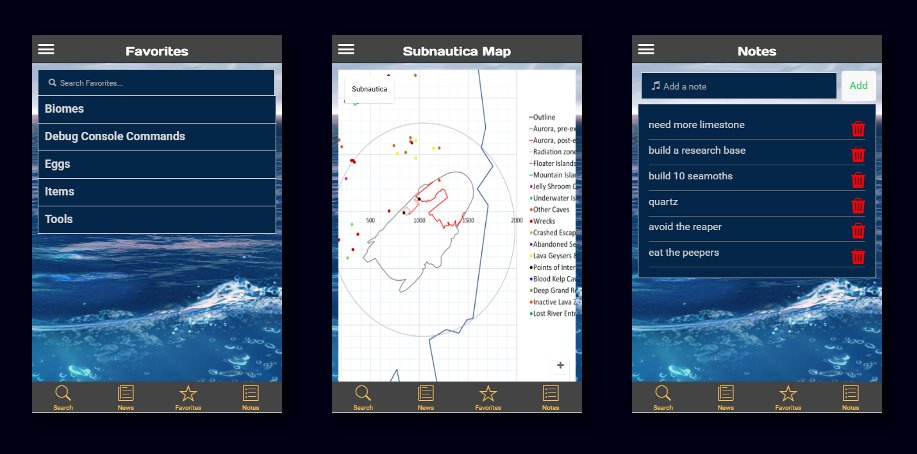
Task: Click Lost River legend entry
Action: click(553, 314)
